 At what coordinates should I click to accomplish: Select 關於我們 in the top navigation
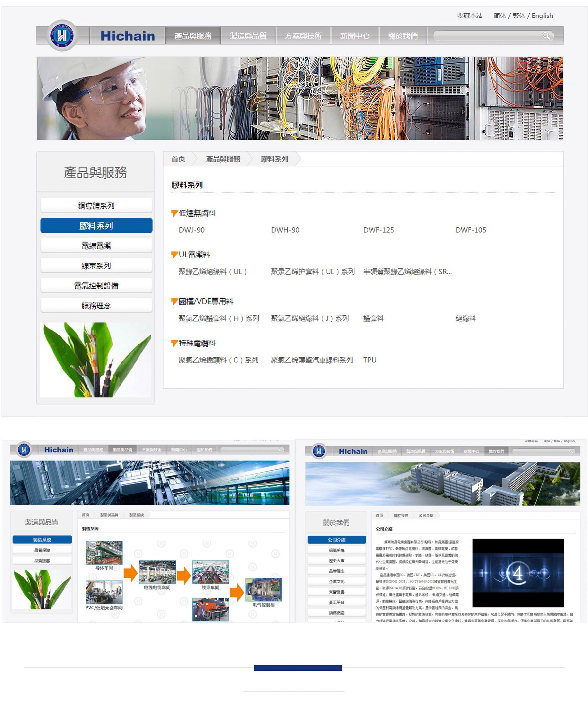tap(403, 36)
